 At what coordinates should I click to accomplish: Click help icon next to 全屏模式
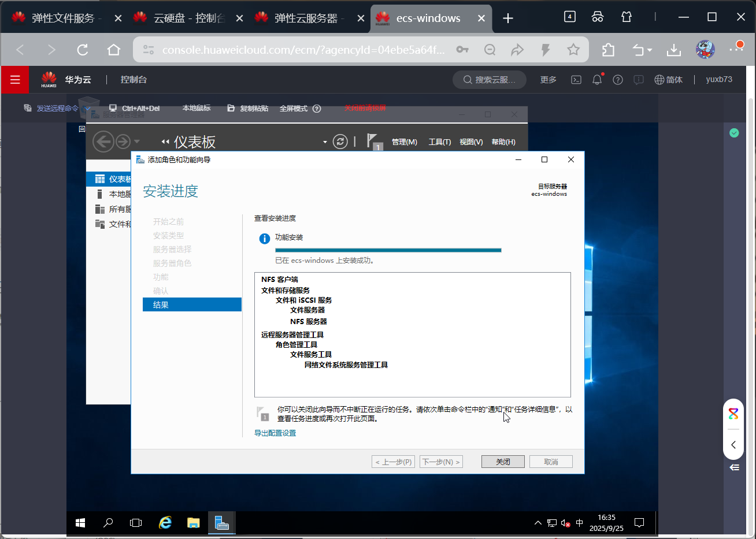317,109
